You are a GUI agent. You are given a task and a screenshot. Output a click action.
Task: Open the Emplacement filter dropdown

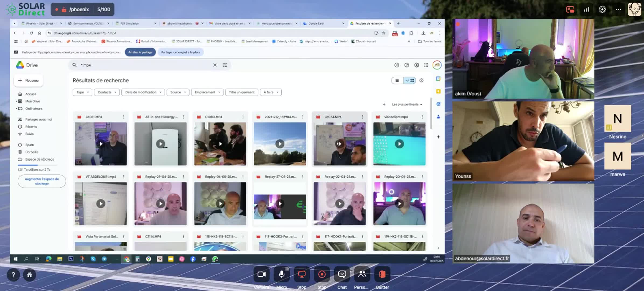click(207, 92)
